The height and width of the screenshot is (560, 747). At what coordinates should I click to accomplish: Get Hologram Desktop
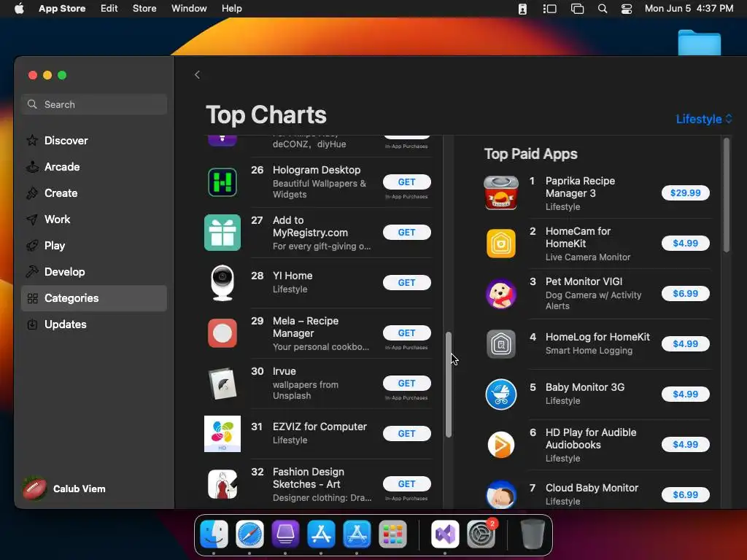[x=407, y=182]
